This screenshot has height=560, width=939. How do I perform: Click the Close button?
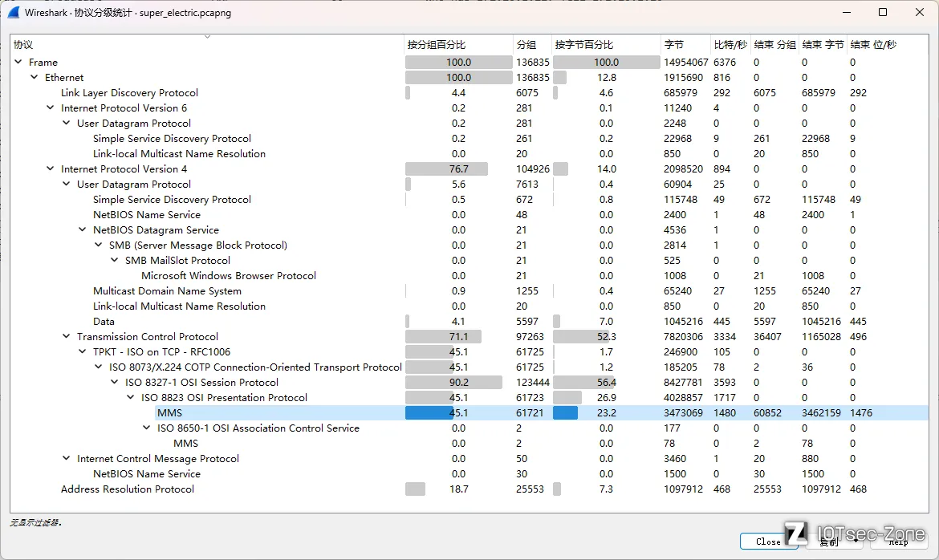[x=768, y=542]
